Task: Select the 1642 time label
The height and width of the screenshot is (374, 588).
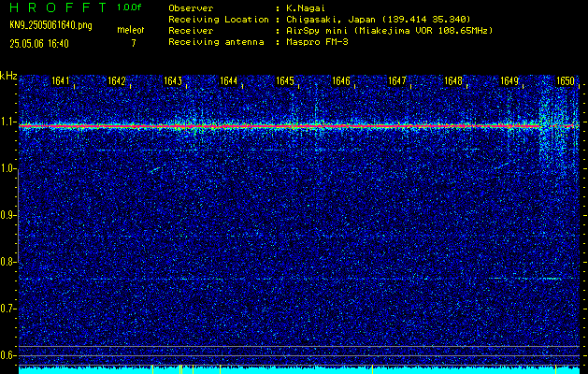Action: tap(117, 81)
